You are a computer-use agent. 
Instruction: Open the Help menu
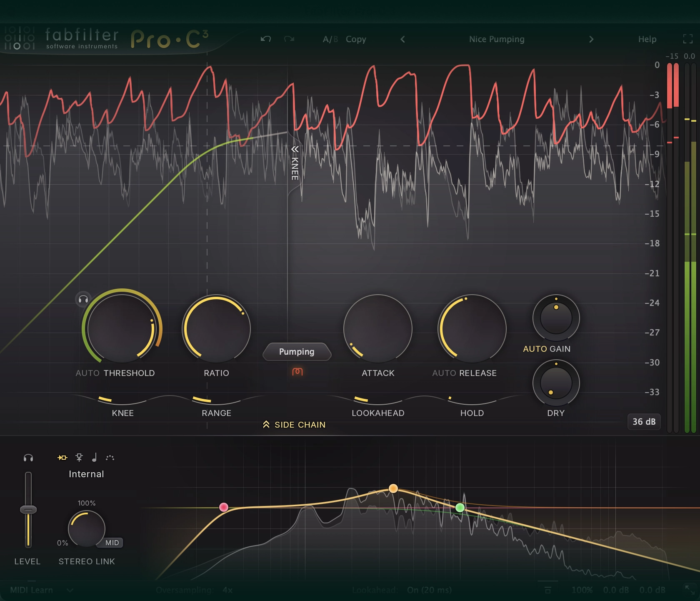click(647, 39)
